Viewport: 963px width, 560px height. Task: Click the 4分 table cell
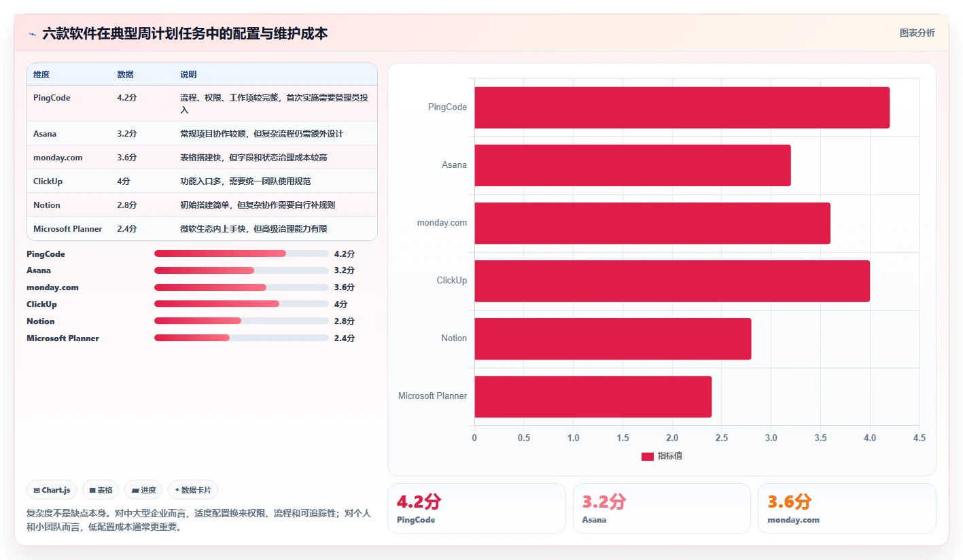click(x=124, y=181)
